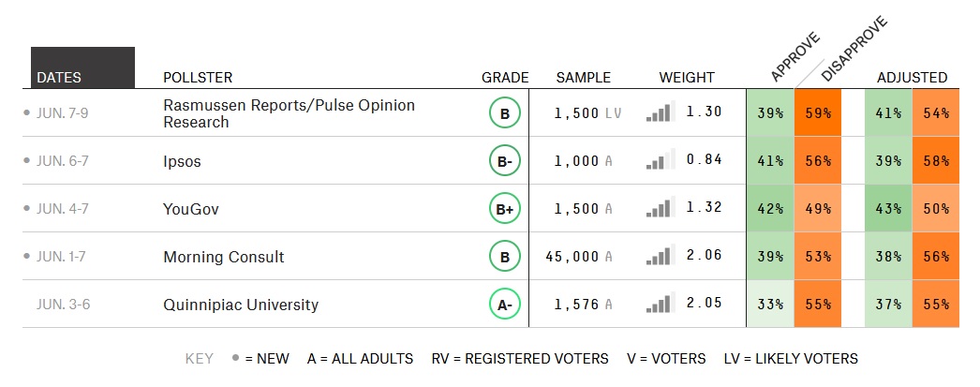Click the SAMPLE column header
The width and height of the screenshot is (980, 387).
583,78
